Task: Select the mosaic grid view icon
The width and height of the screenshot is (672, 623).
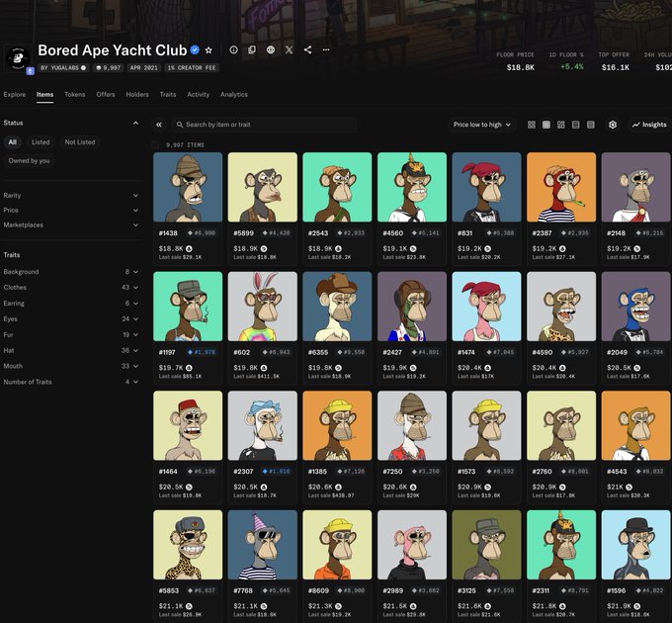Action: pyautogui.click(x=561, y=125)
